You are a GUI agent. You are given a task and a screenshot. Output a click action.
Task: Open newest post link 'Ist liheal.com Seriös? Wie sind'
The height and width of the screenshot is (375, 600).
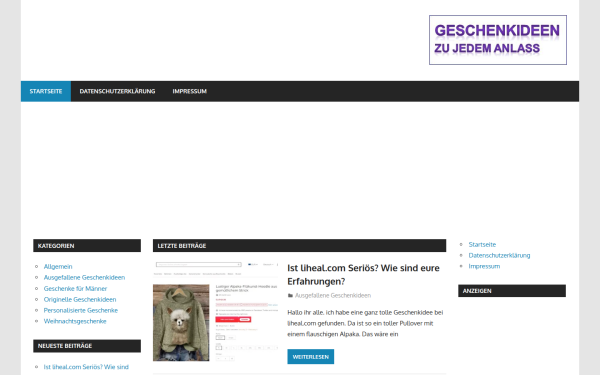(86, 367)
